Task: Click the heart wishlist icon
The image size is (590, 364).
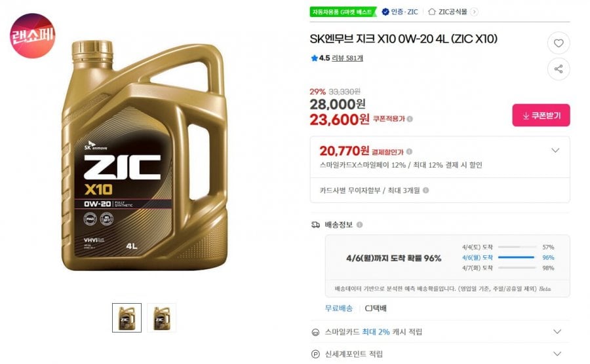Action: pyautogui.click(x=559, y=44)
